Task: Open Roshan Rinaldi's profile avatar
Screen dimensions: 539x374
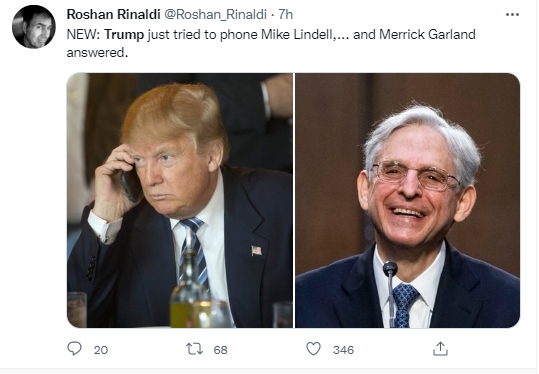Action: coord(34,26)
